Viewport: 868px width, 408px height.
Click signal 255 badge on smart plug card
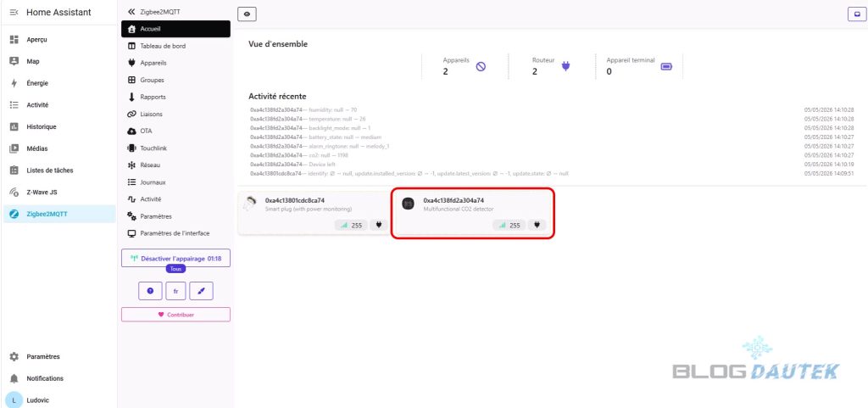tap(351, 226)
